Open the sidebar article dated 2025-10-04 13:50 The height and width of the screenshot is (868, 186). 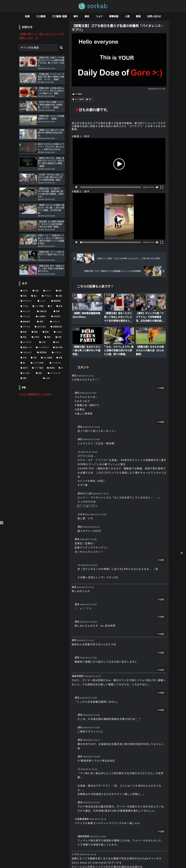tap(42, 134)
